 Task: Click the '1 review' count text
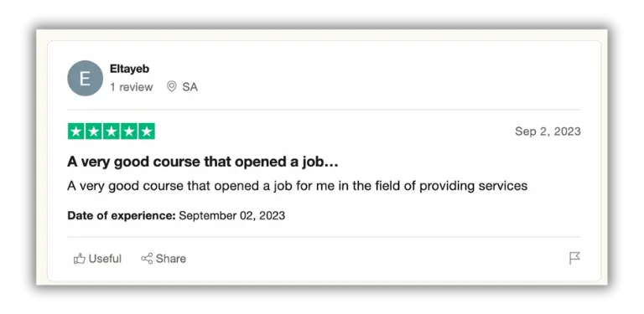pyautogui.click(x=131, y=87)
